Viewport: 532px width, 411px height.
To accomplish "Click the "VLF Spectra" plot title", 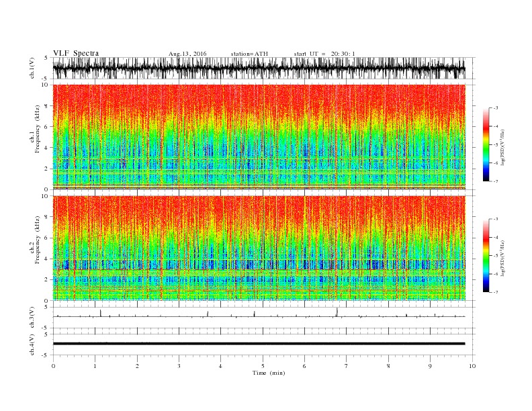I will click(x=76, y=53).
